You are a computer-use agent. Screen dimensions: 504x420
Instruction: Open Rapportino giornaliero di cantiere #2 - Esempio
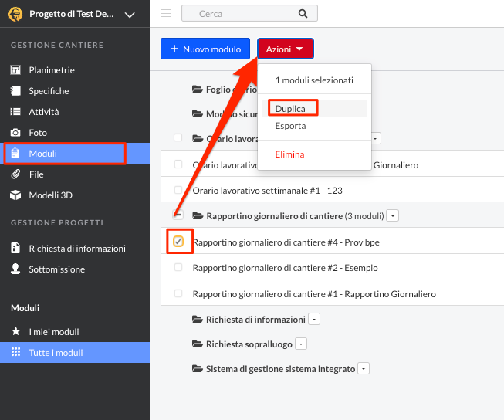pos(285,268)
